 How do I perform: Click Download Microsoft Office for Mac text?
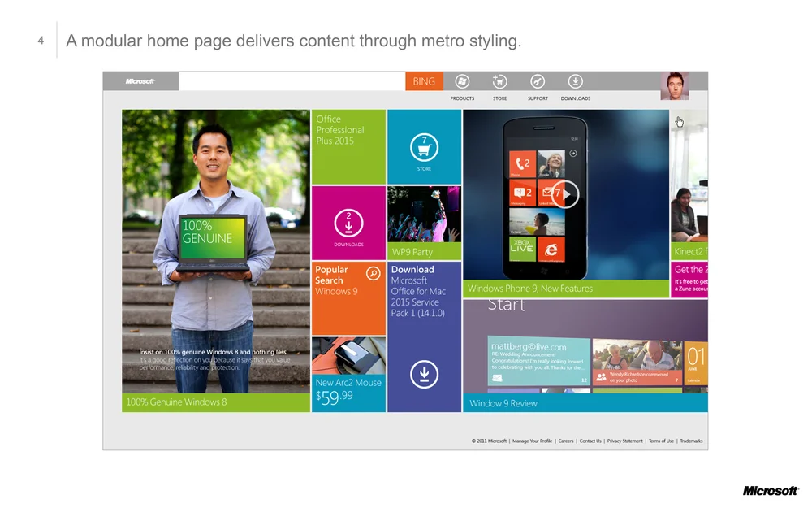pyautogui.click(x=418, y=291)
